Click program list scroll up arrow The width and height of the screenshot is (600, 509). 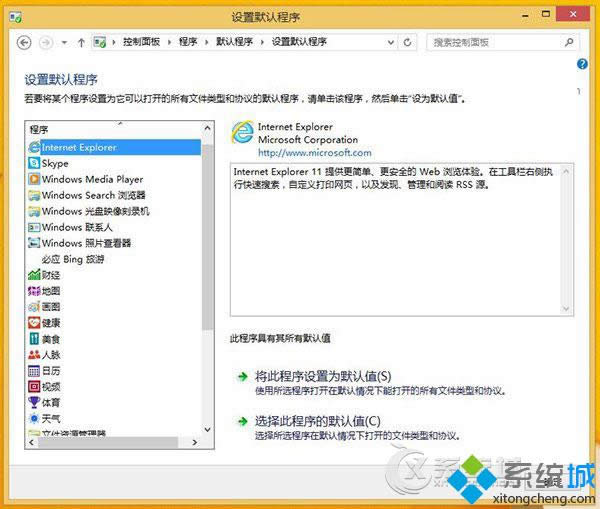coord(207,128)
